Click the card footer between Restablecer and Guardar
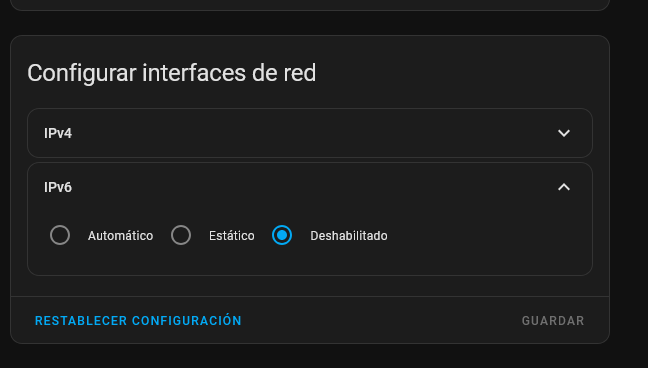648x368 pixels. tap(380, 320)
